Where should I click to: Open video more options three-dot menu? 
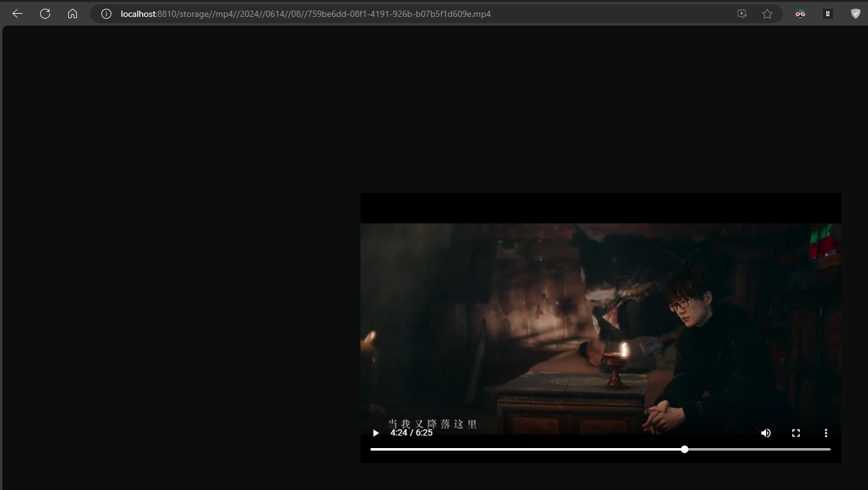tap(826, 433)
